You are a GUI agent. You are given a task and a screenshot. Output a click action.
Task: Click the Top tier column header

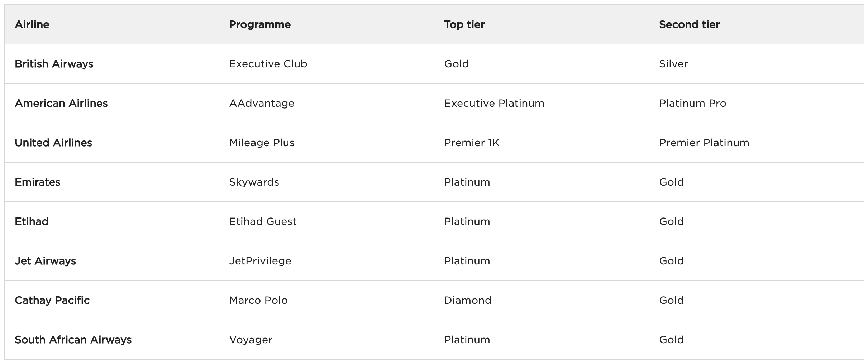pyautogui.click(x=464, y=24)
